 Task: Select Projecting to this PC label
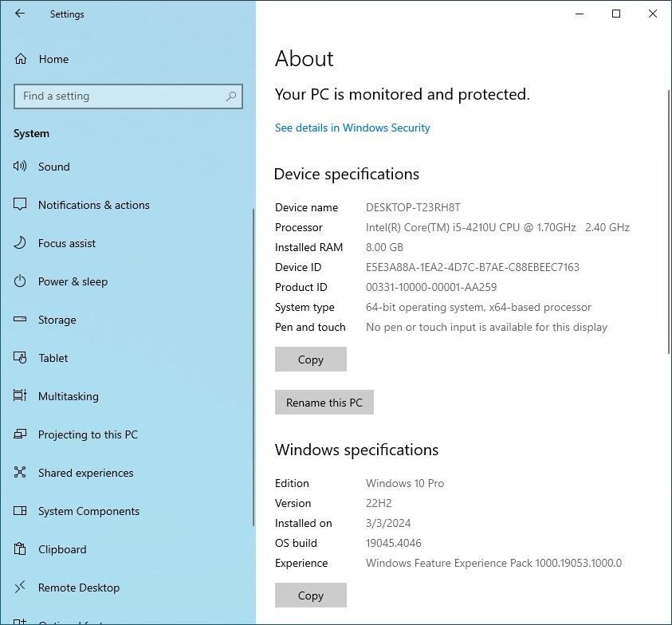(88, 434)
